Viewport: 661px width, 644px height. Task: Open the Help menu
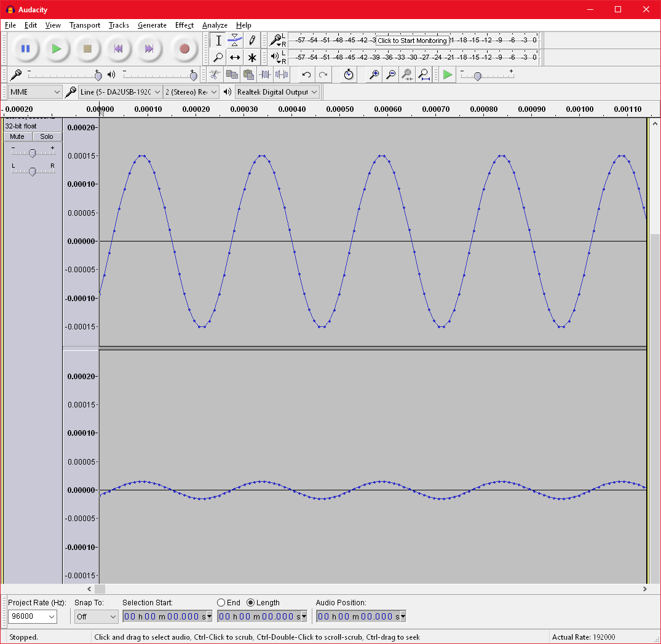pyautogui.click(x=243, y=25)
